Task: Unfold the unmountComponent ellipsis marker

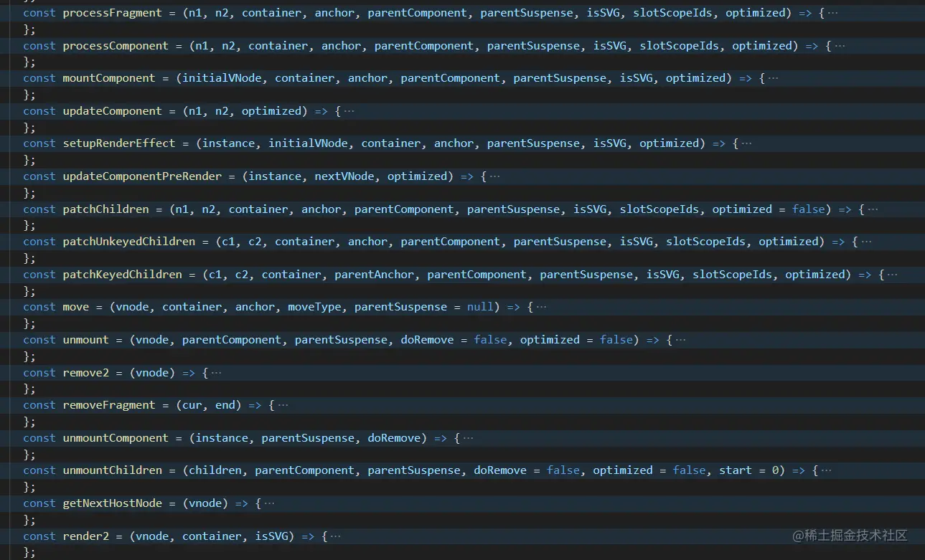Action: (x=468, y=438)
